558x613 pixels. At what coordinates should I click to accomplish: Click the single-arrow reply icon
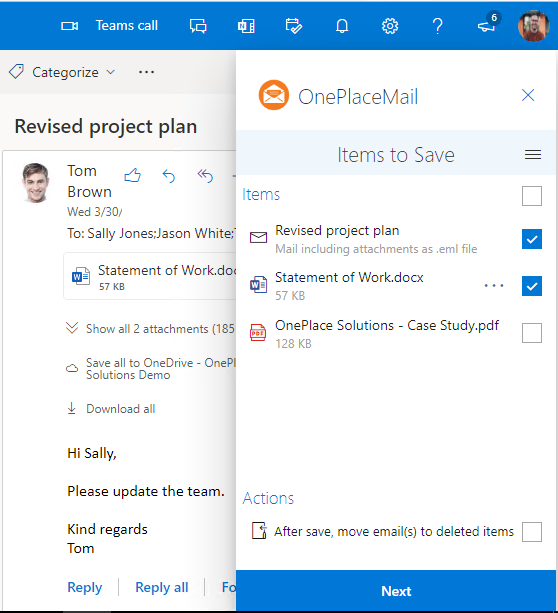point(169,176)
